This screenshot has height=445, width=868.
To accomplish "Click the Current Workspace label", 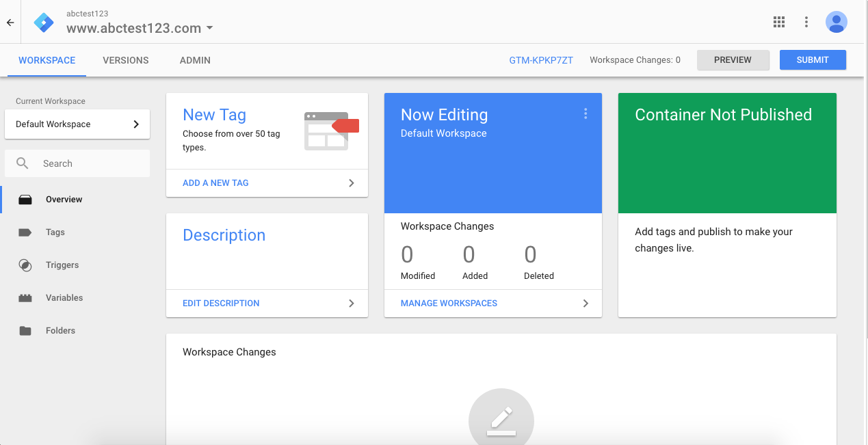I will pyautogui.click(x=51, y=101).
